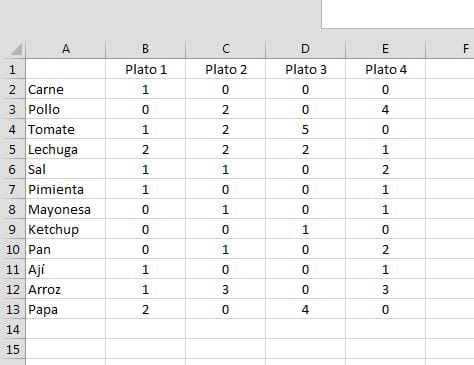Select the Ketchup cell

click(66, 229)
